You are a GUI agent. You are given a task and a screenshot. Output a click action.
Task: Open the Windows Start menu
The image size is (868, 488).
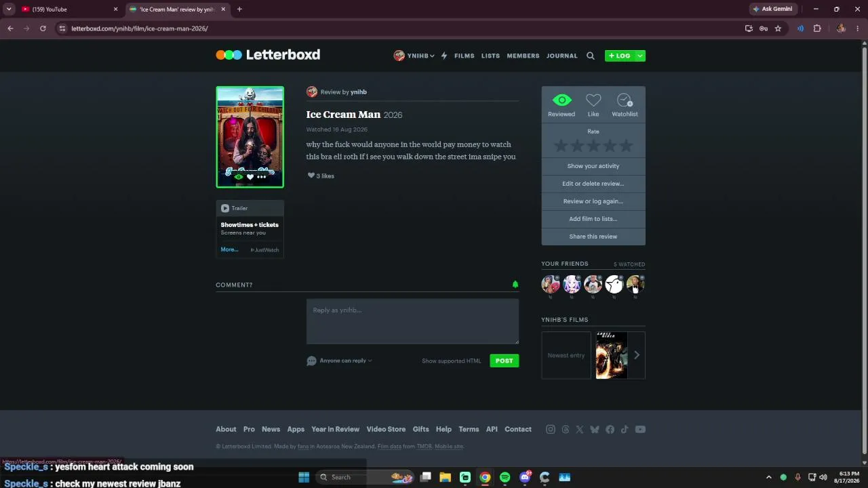304,477
